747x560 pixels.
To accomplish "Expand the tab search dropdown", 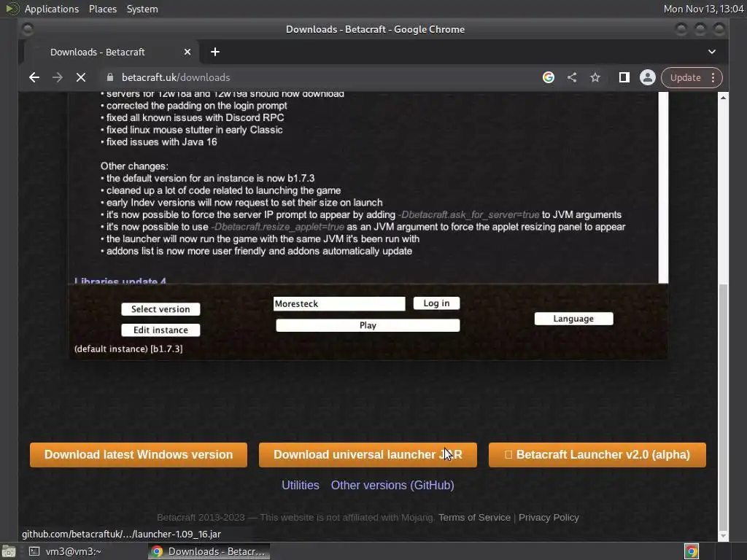I will point(712,52).
